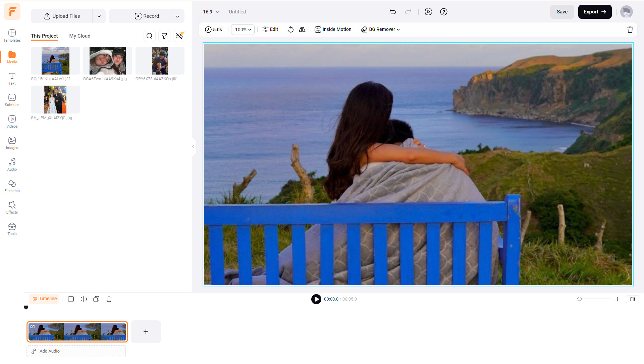Expand the Upload Files dropdown arrow
The height and width of the screenshot is (364, 644).
[x=99, y=16]
